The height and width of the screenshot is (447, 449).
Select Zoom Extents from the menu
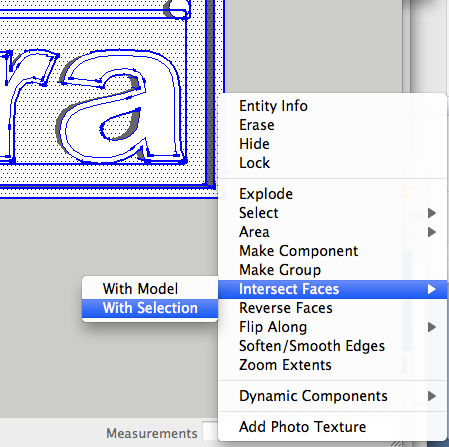point(332,365)
